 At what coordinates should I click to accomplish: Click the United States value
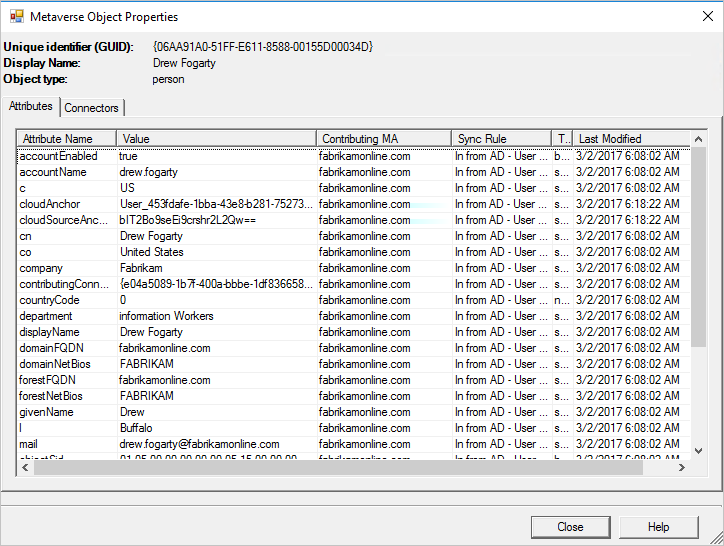(151, 252)
